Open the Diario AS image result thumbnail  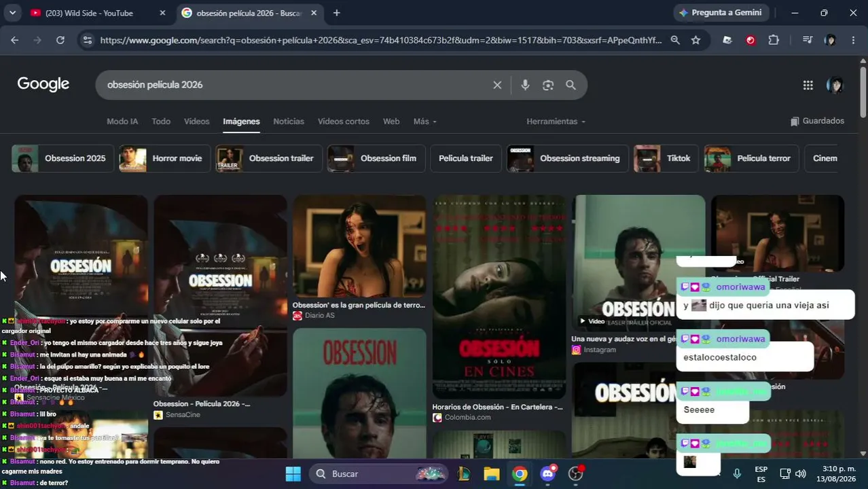point(359,246)
